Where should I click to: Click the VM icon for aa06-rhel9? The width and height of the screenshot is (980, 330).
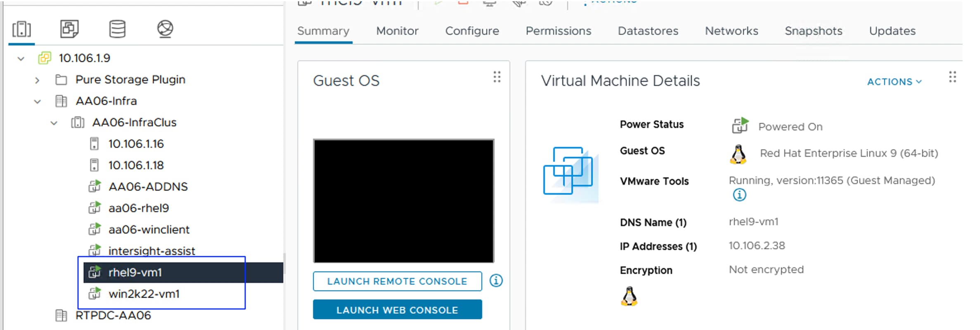click(x=95, y=207)
